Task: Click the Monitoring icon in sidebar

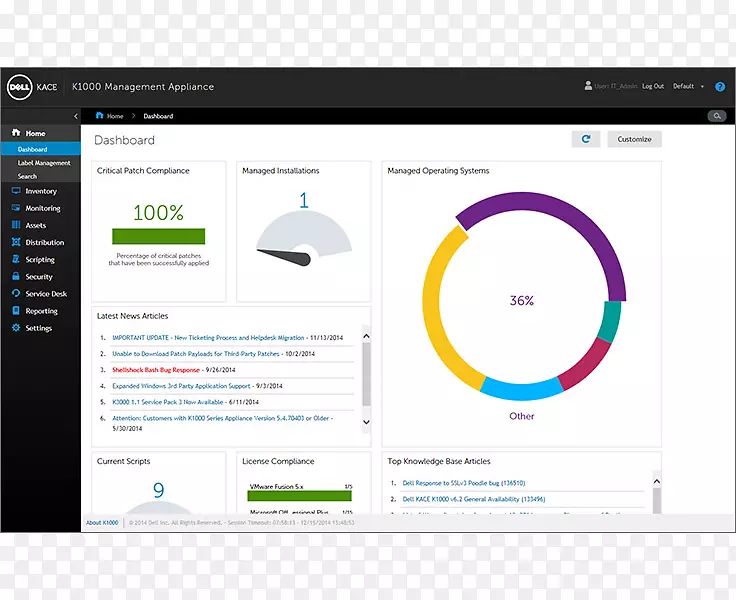Action: (16, 208)
